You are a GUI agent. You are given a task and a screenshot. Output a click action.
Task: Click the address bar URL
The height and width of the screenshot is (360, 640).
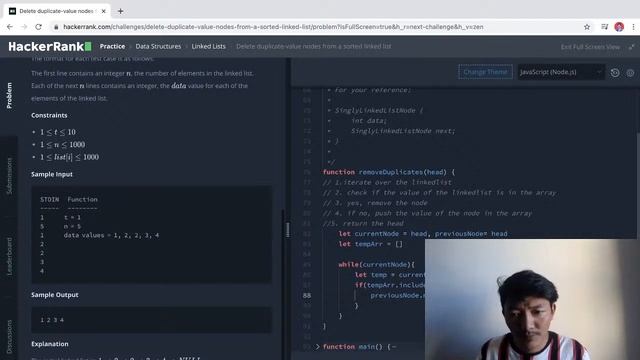pyautogui.click(x=273, y=27)
